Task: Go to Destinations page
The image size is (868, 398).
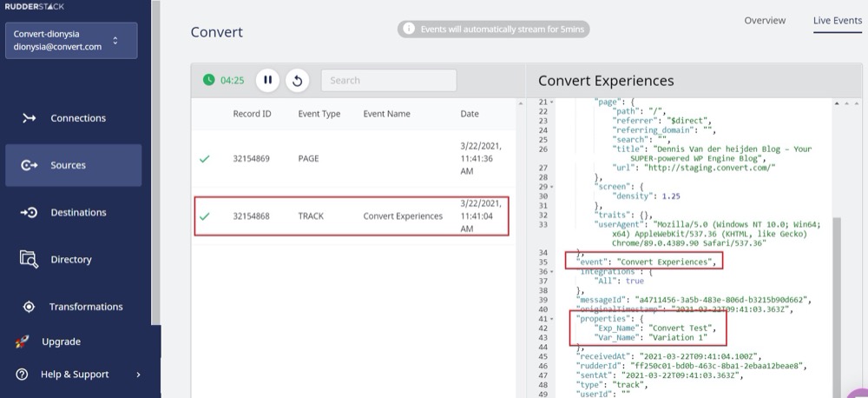Action: pos(78,212)
